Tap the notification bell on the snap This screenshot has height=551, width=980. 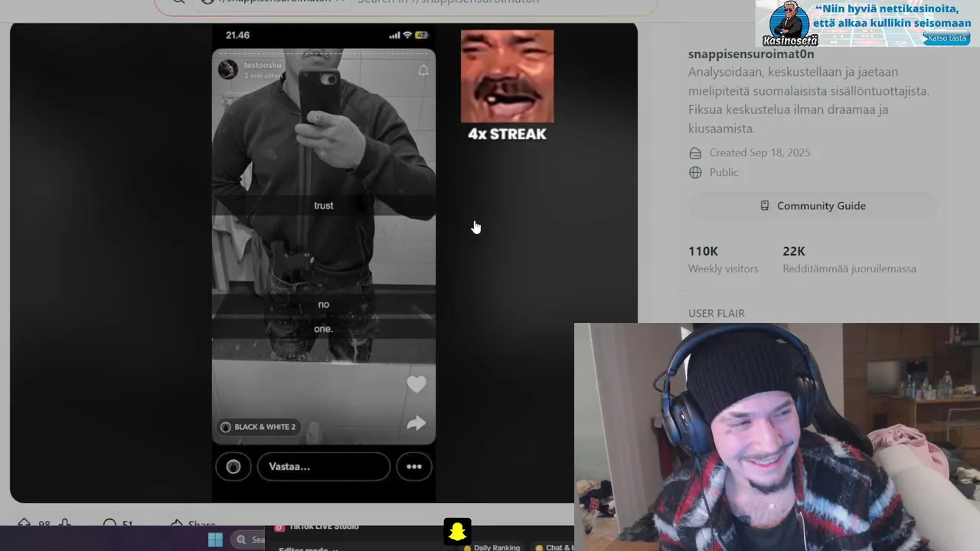click(x=423, y=70)
